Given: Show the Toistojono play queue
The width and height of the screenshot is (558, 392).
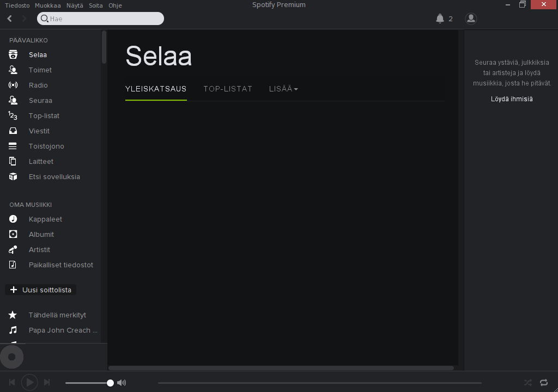Looking at the screenshot, I should (46, 146).
